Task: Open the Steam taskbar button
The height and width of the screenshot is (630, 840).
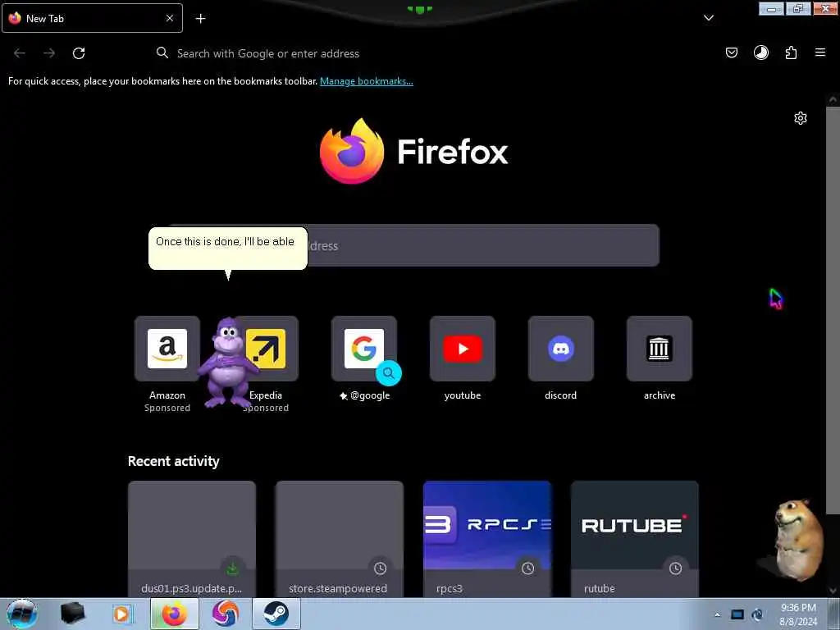Action: click(276, 614)
